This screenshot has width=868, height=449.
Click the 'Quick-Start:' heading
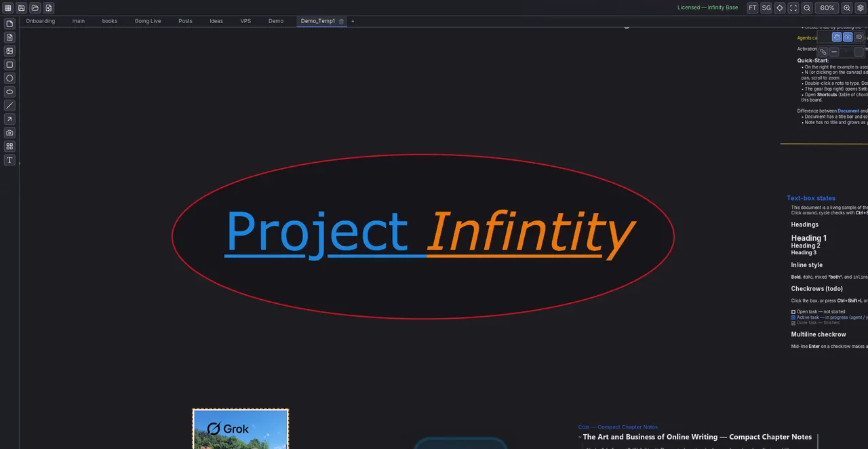[813, 60]
